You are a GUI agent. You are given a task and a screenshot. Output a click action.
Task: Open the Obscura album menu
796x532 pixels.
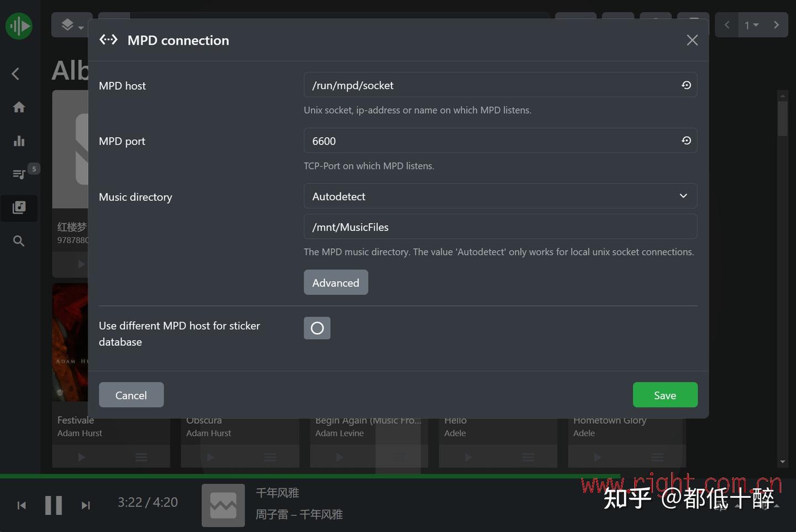click(270, 457)
